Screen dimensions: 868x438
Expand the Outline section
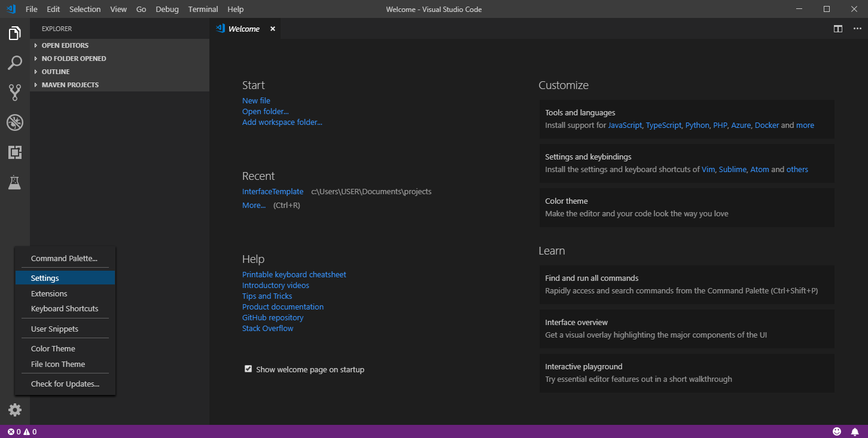[120, 72]
